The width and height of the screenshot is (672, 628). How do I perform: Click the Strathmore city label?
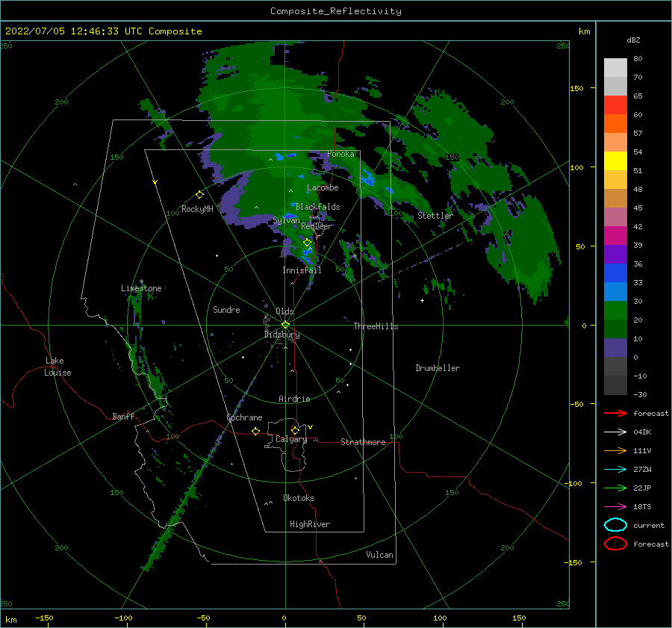(x=363, y=442)
